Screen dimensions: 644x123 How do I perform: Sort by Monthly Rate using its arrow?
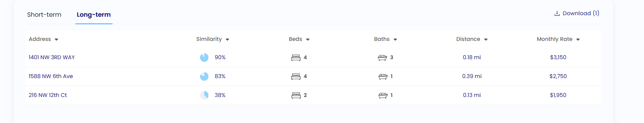[x=578, y=40]
